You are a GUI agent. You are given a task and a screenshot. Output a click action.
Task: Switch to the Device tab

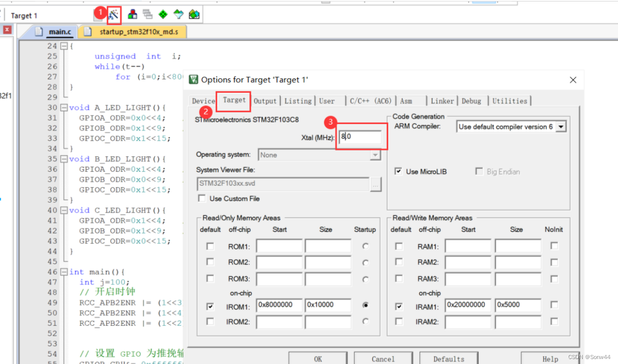(203, 101)
